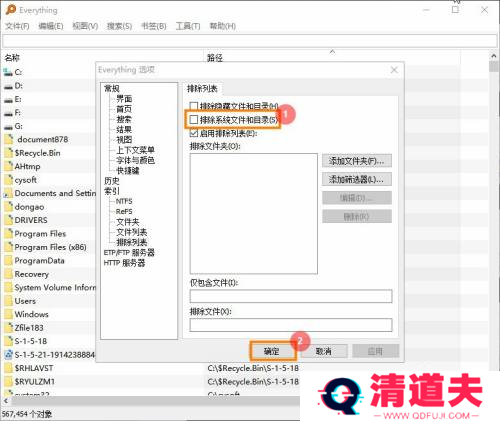Click the 取消 button

[323, 351]
